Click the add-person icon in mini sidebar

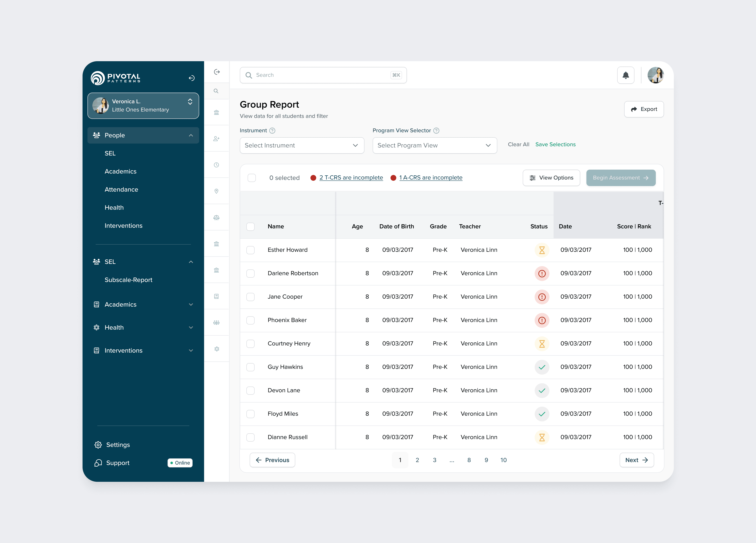216,139
